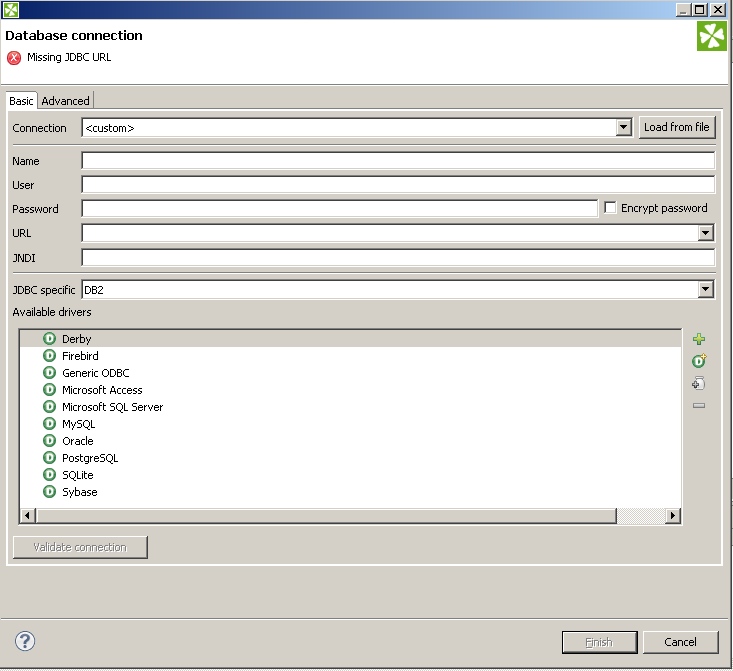Open the Connection dropdown arrow
This screenshot has width=733, height=671.
click(x=624, y=127)
